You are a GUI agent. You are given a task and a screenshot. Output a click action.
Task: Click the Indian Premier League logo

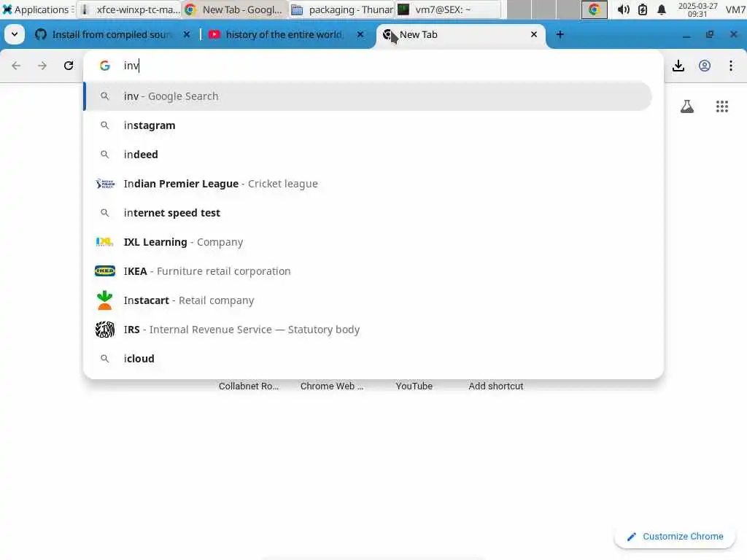tap(105, 184)
